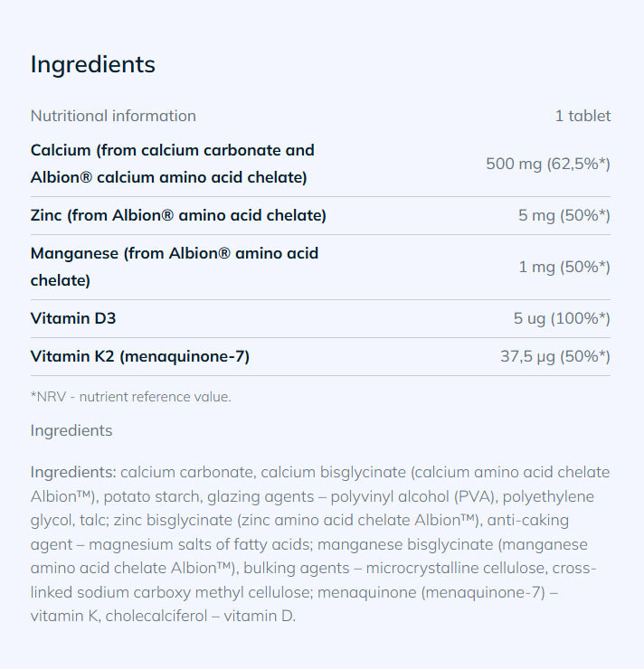Click the 5 ug (100%*) value
Image resolution: width=644 pixels, height=669 pixels.
click(562, 318)
